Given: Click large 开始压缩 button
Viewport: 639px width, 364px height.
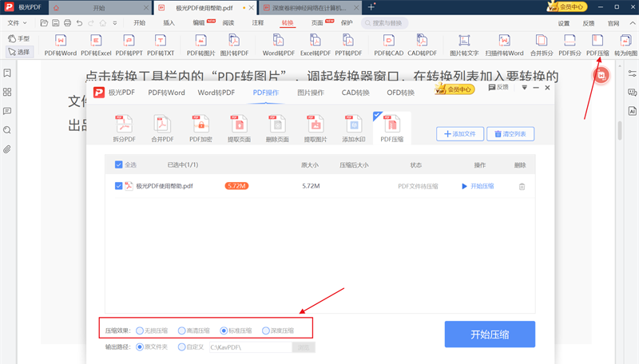Looking at the screenshot, I should click(x=490, y=334).
